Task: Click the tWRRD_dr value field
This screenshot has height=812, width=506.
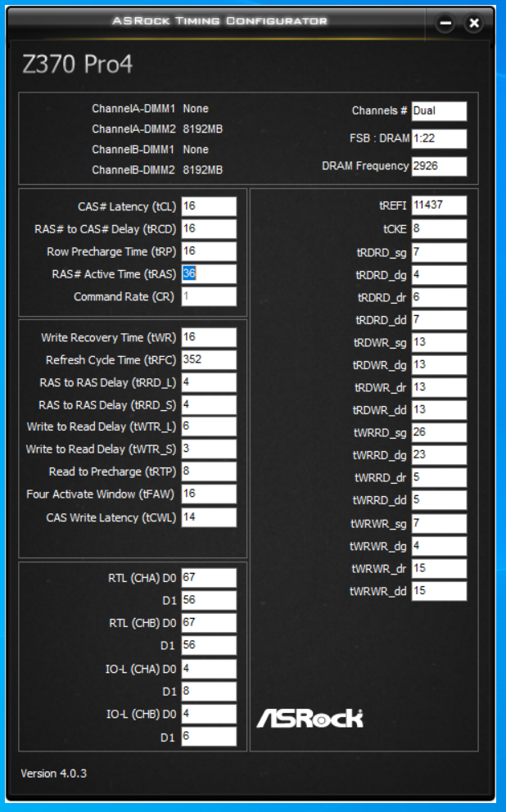Action: pos(439,477)
